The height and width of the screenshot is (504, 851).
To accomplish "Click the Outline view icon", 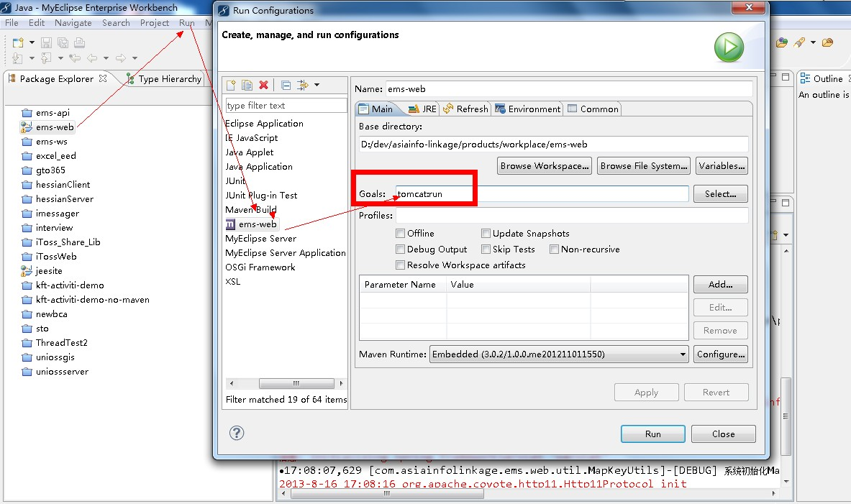I will click(x=806, y=78).
